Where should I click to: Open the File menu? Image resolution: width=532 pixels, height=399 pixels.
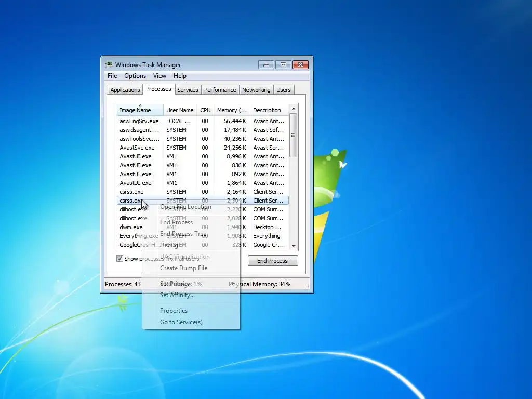pos(112,76)
